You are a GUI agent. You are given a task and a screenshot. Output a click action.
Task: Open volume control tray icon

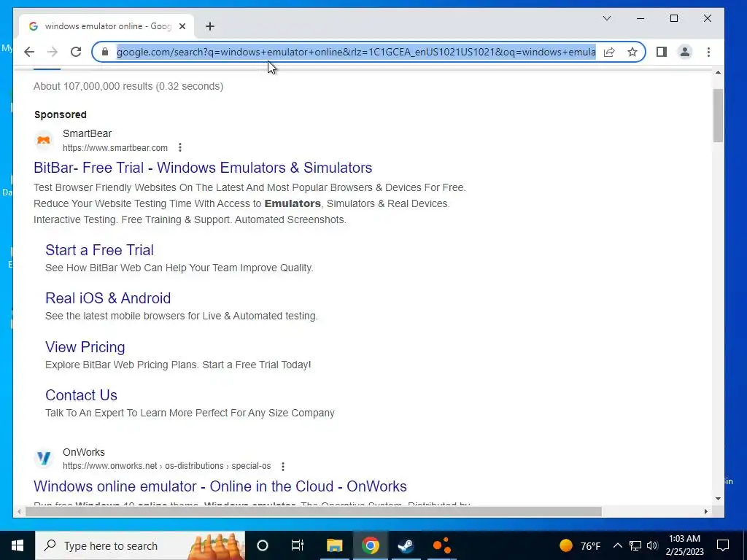[x=652, y=545]
